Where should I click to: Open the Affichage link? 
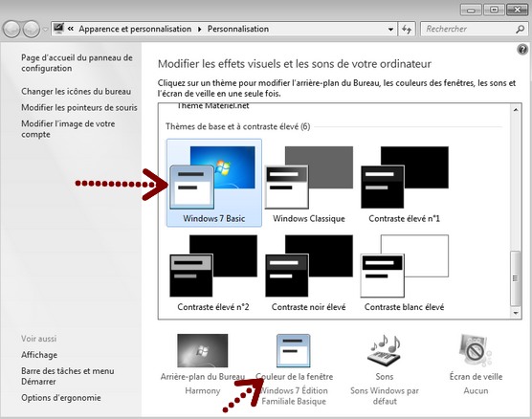pos(39,355)
